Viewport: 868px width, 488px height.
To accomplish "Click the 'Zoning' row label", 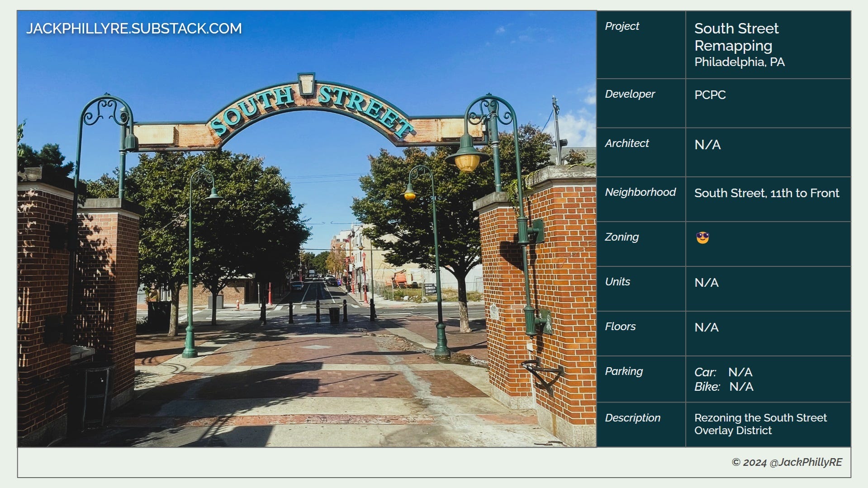I will [622, 237].
